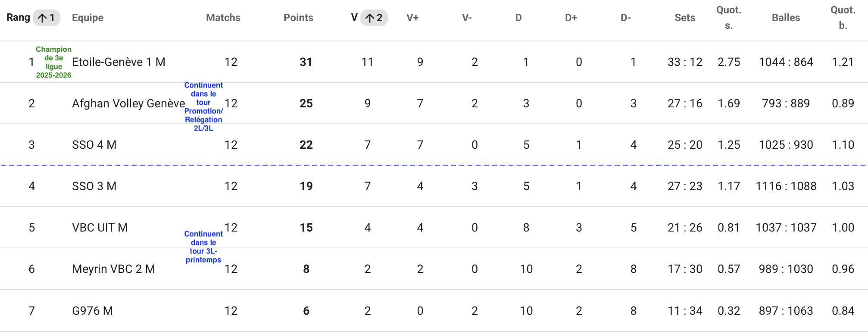
Task: Select the D column header
Action: (518, 18)
